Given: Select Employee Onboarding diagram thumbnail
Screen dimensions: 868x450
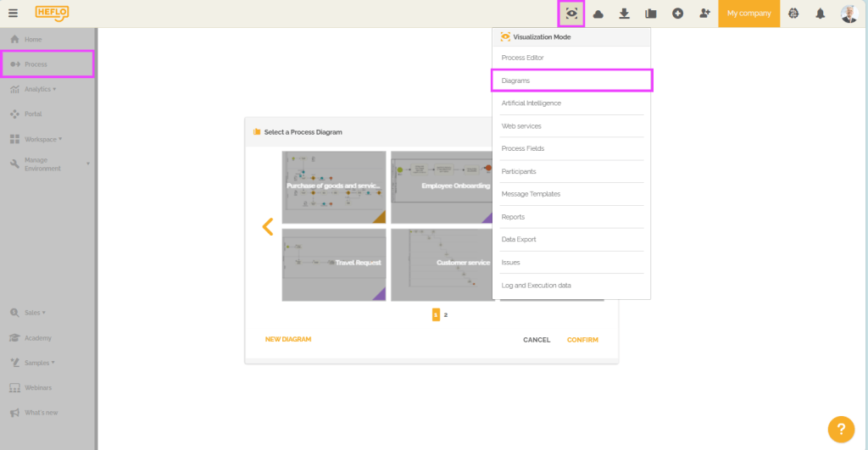Looking at the screenshot, I should pyautogui.click(x=442, y=187).
